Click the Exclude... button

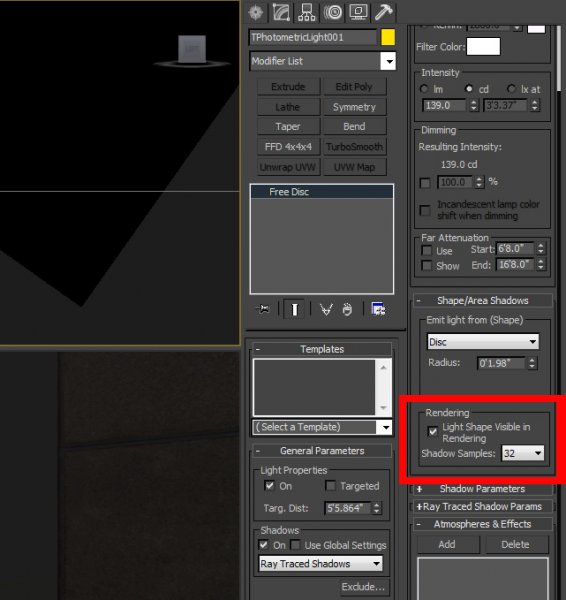363,587
